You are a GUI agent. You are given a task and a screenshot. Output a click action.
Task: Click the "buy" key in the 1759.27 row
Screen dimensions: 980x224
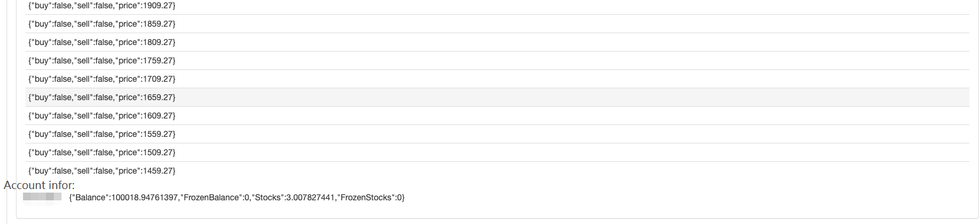(x=41, y=60)
